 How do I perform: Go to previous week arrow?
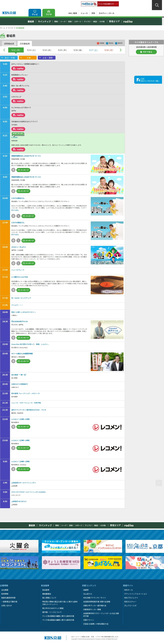pos(4,50)
